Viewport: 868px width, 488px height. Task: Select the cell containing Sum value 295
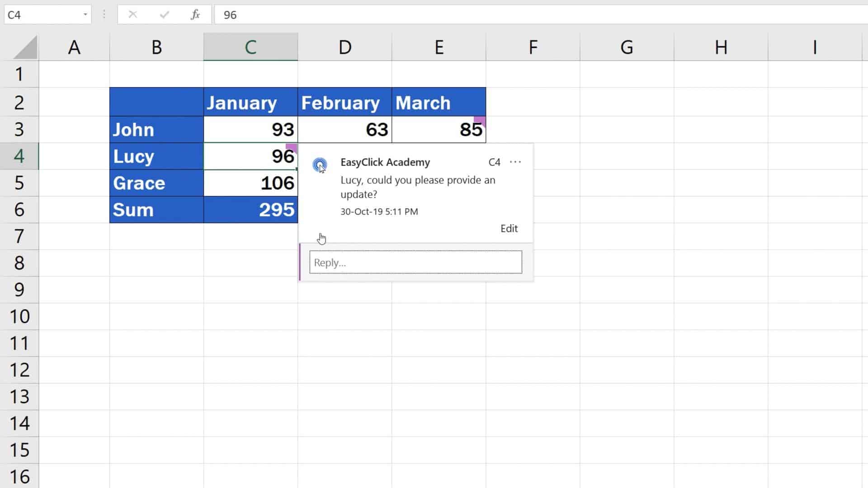tap(250, 209)
